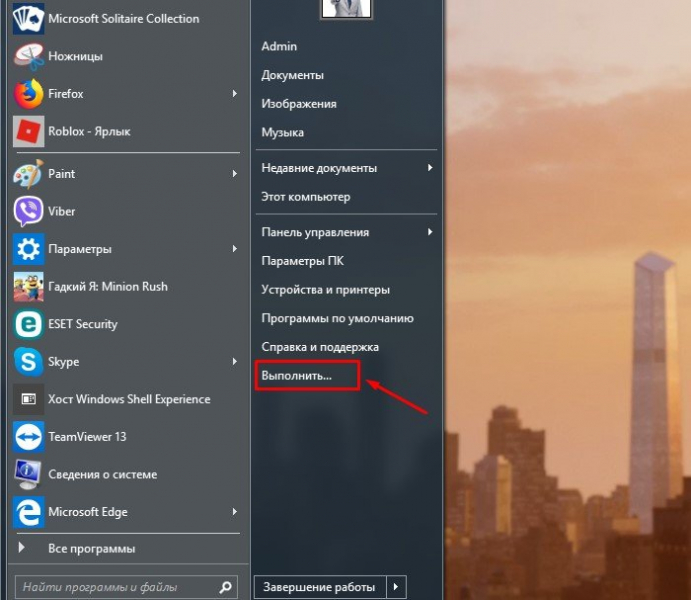The height and width of the screenshot is (600, 691).
Task: Open Firefox from the Start menu icon
Action: click(28, 94)
